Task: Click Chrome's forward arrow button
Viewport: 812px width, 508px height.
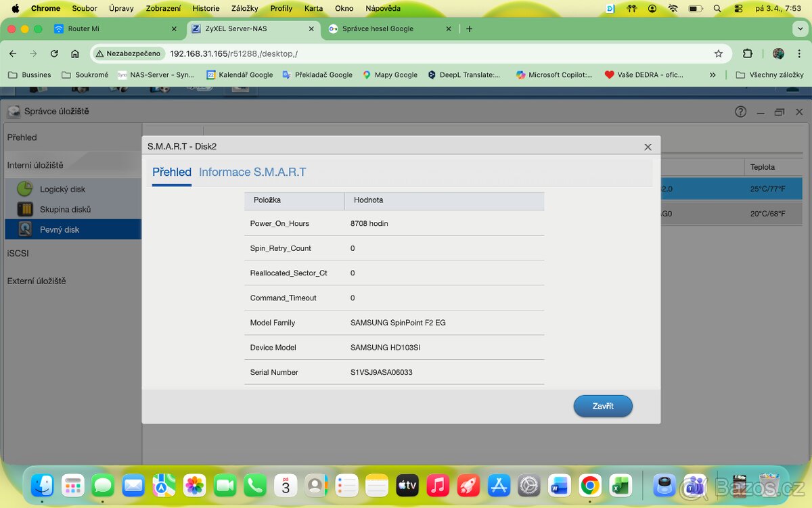Action: 33,53
